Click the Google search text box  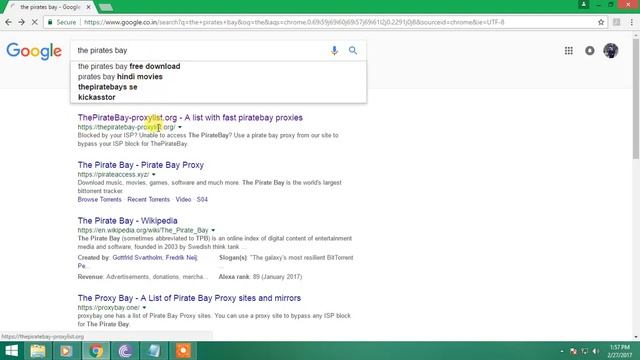tap(200, 51)
